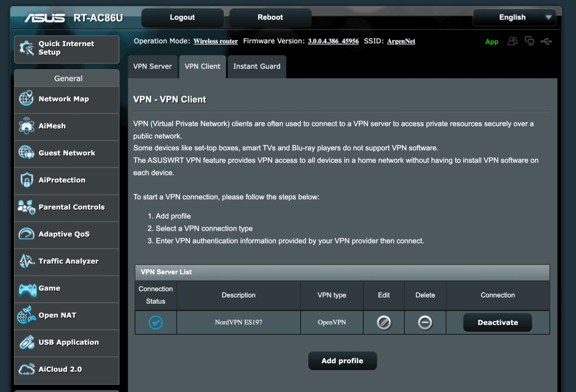Click Deactivate for NordVPN ES197
The height and width of the screenshot is (392, 576).
click(497, 323)
